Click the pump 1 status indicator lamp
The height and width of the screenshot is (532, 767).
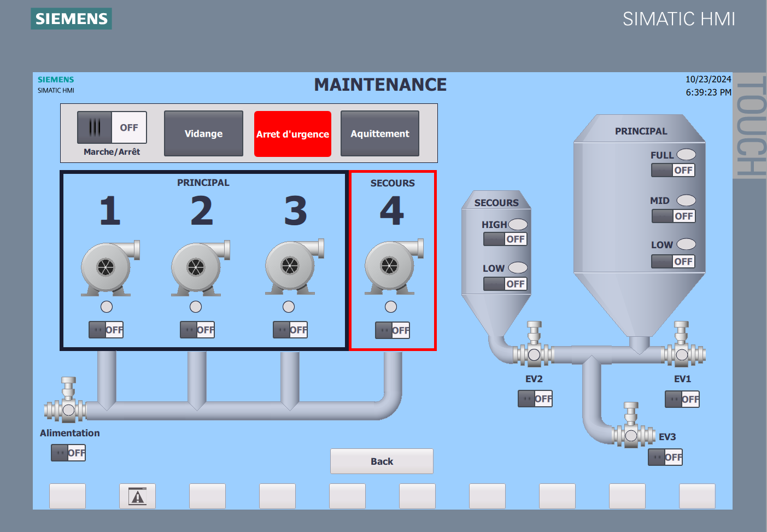coord(107,307)
